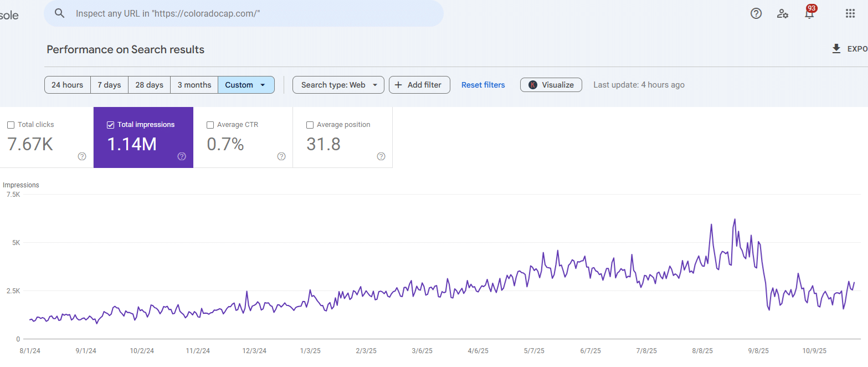The height and width of the screenshot is (367, 868).
Task: Select the 3 months date range
Action: click(x=194, y=85)
